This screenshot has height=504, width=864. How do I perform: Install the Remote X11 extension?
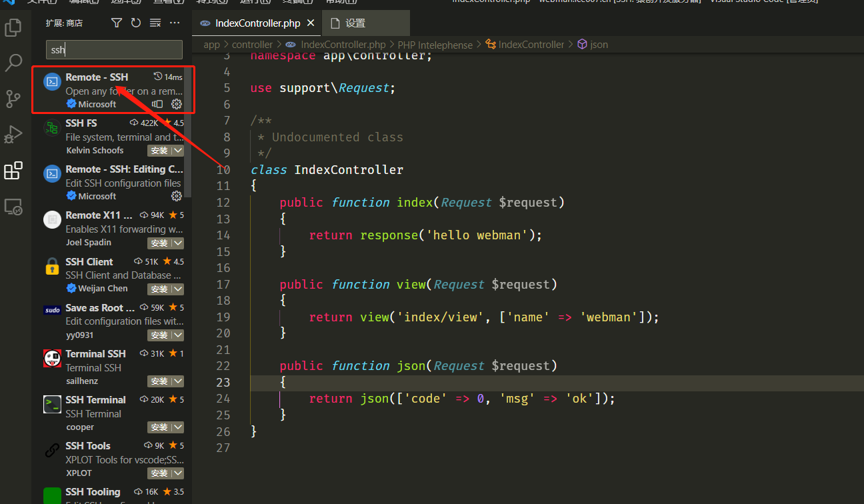tap(160, 243)
